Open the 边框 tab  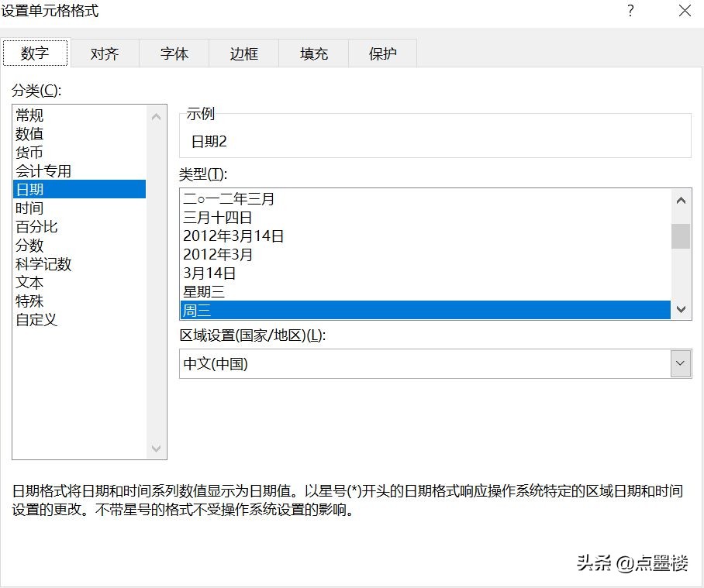pos(243,53)
